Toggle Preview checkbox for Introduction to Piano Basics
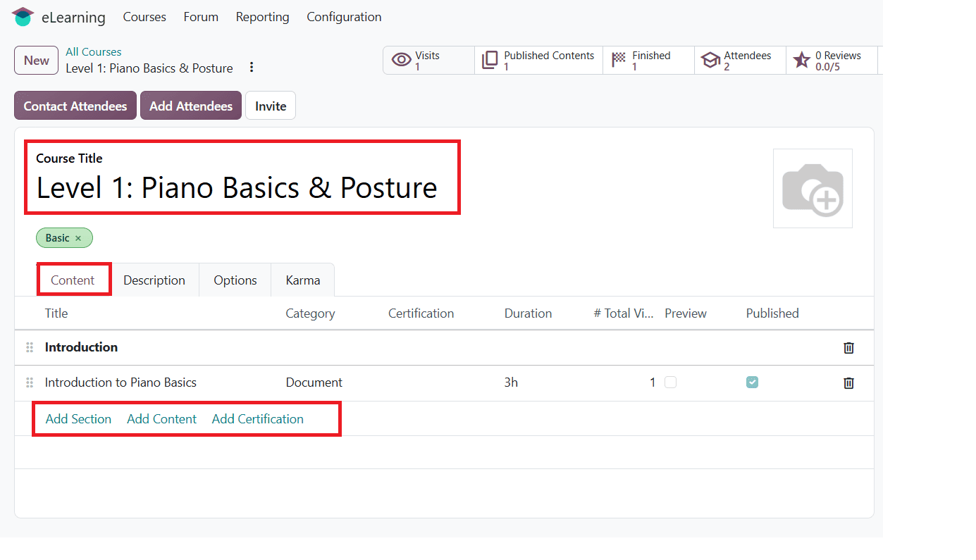Screen dimensions: 976x560 point(670,382)
